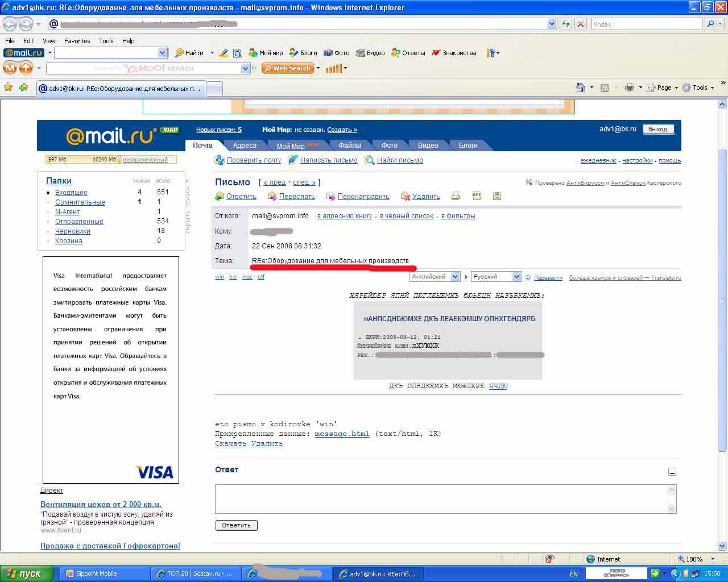
Task: Open the Входящие folder link
Action: 71,193
